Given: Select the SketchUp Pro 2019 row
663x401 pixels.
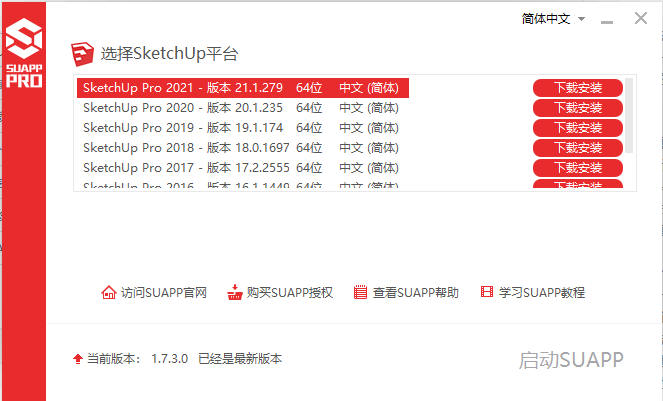Looking at the screenshot, I should [242, 128].
